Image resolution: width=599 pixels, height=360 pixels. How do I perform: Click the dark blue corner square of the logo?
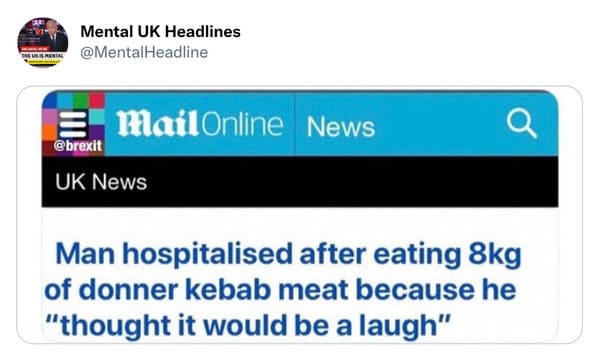coord(50,101)
